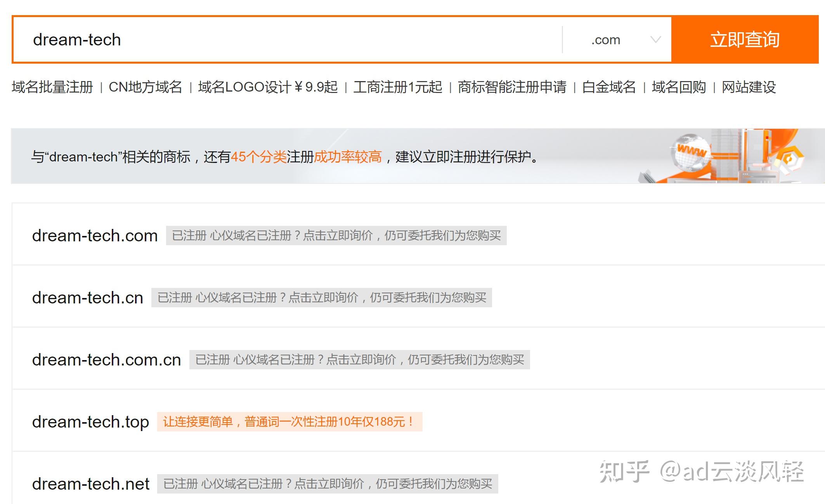Open the 白金域名 link
Viewport: 825px width, 504px height.
tap(609, 87)
